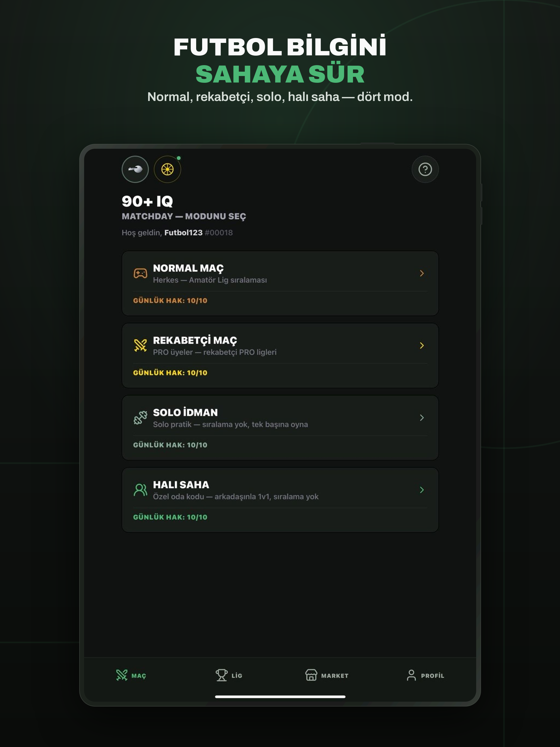The width and height of the screenshot is (560, 747).
Task: Tap the white home indicator bar
Action: (x=280, y=697)
